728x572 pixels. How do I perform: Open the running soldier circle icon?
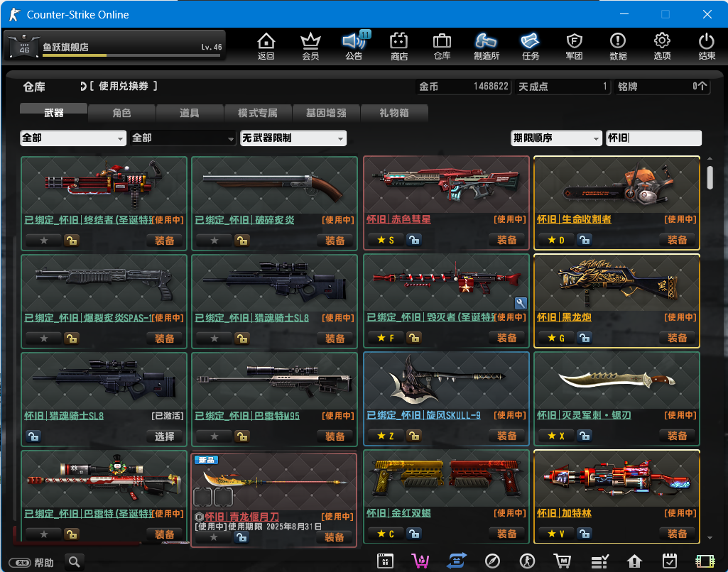coord(527,561)
